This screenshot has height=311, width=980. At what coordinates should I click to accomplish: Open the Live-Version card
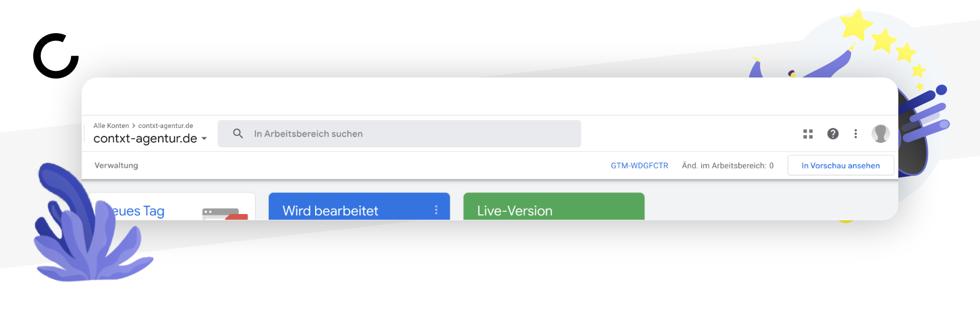[x=554, y=206]
